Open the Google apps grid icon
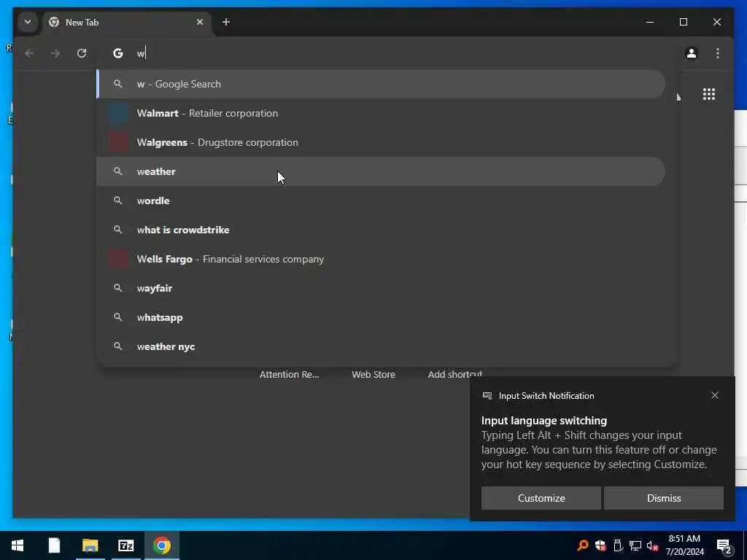Screen dimensions: 747x560 (709, 94)
